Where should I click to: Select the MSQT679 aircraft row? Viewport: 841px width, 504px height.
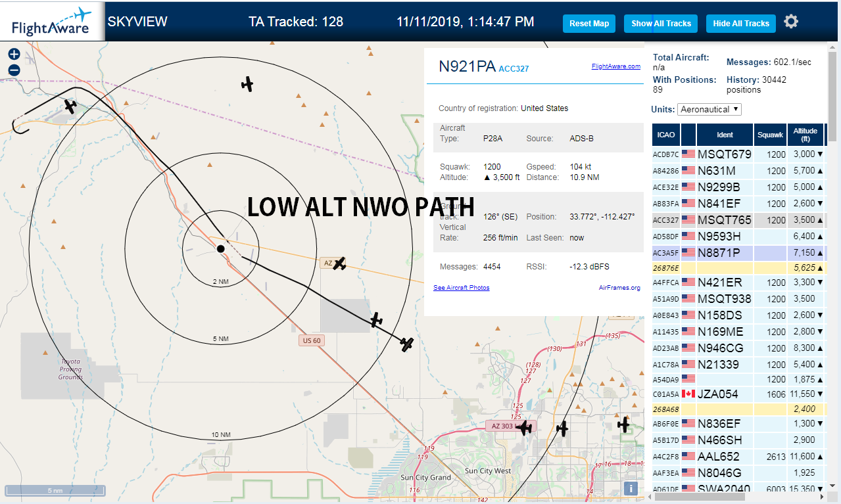(738, 154)
